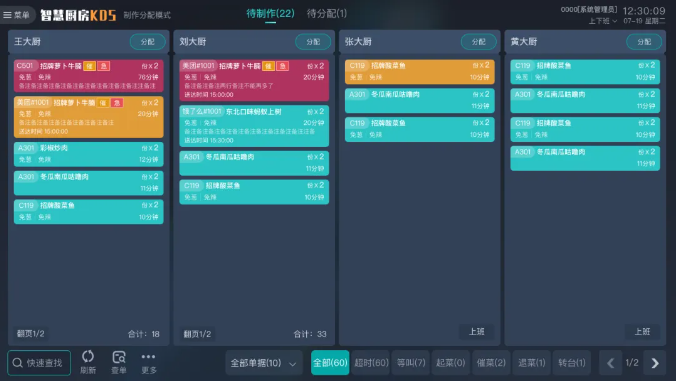The image size is (676, 382).
Task: Open the hamburger 菜单 menu
Action: coord(16,15)
